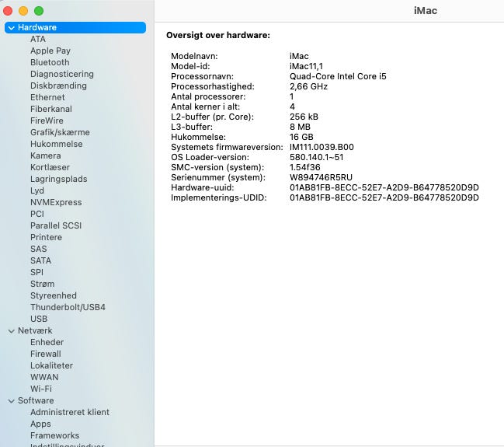Click the L3-buffer value 8 MB
504x447 pixels.
[300, 127]
